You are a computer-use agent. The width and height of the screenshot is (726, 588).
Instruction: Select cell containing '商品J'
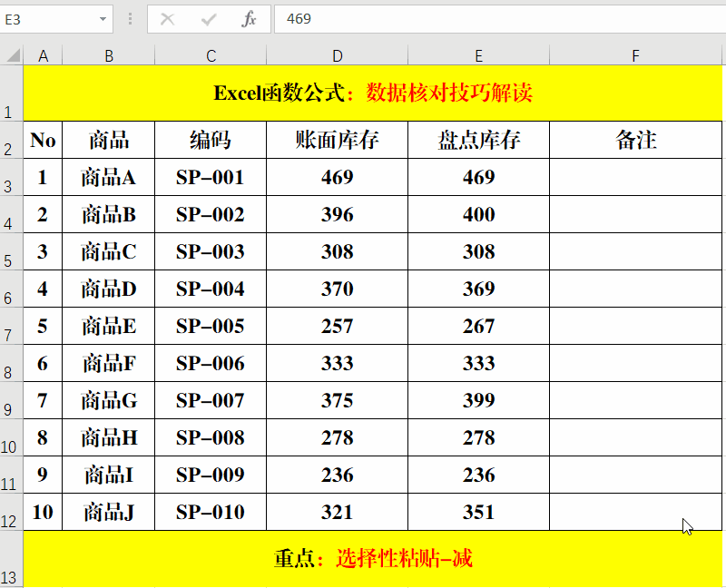(x=108, y=512)
